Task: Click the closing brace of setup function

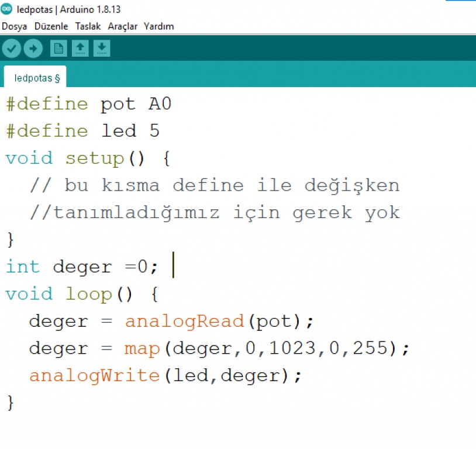Action: pos(11,240)
